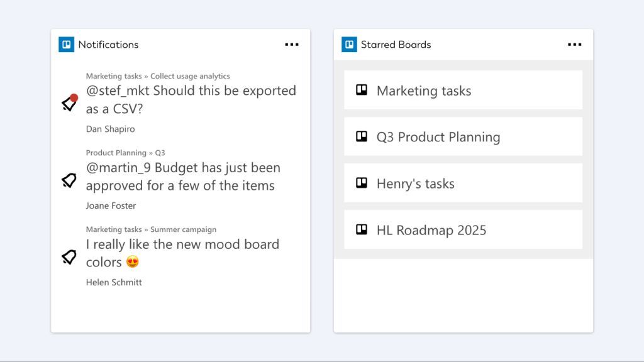Click the Trello logo in Notifications header
644x362 pixels.
[66, 45]
